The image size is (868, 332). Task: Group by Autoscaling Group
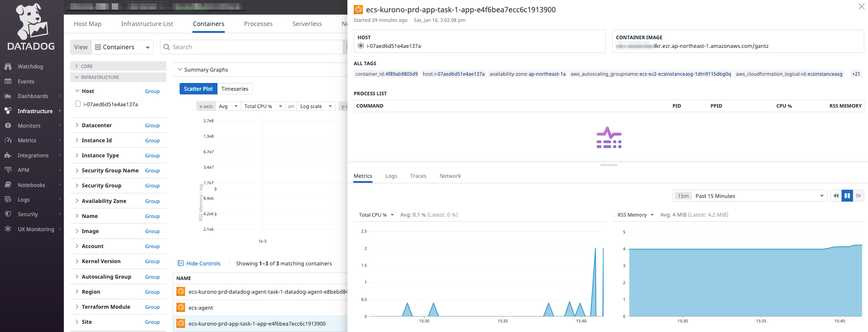pos(152,277)
